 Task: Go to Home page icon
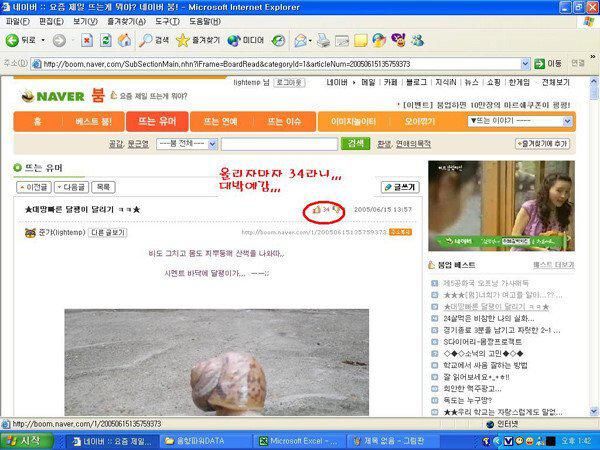click(124, 41)
